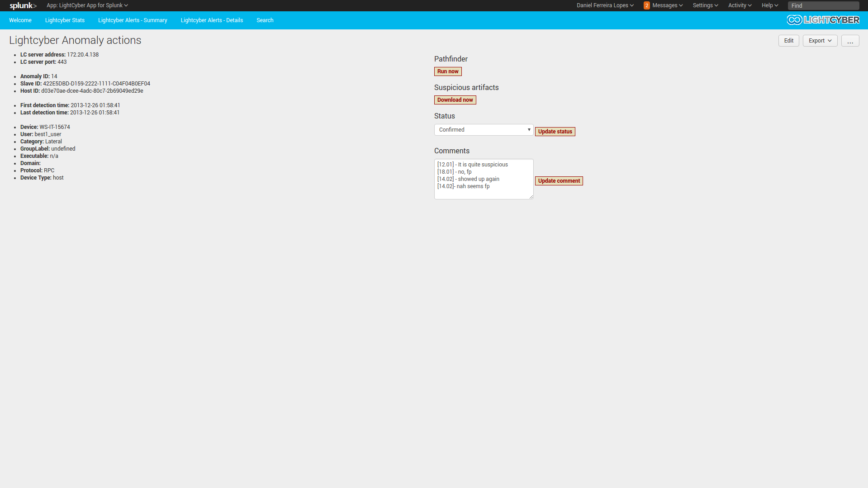Select the Device WS-IT-15674 entry
This screenshot has width=868, height=488.
45,127
